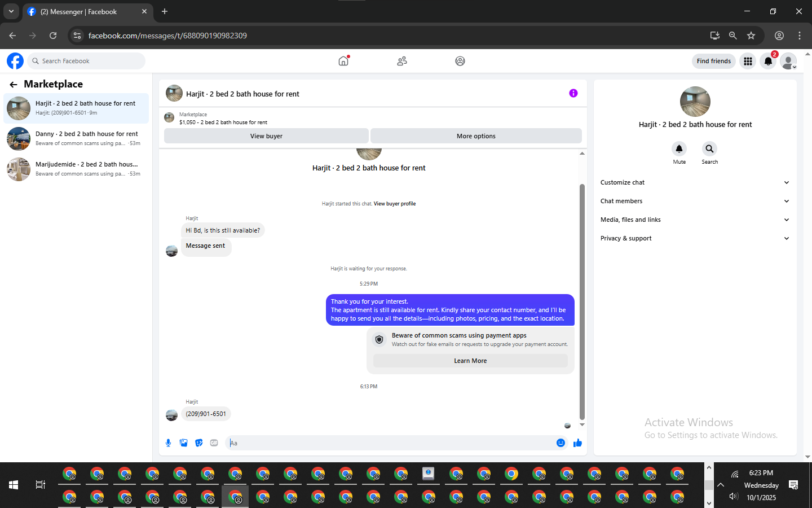Click the chat scrollbar down arrow

[x=582, y=425]
